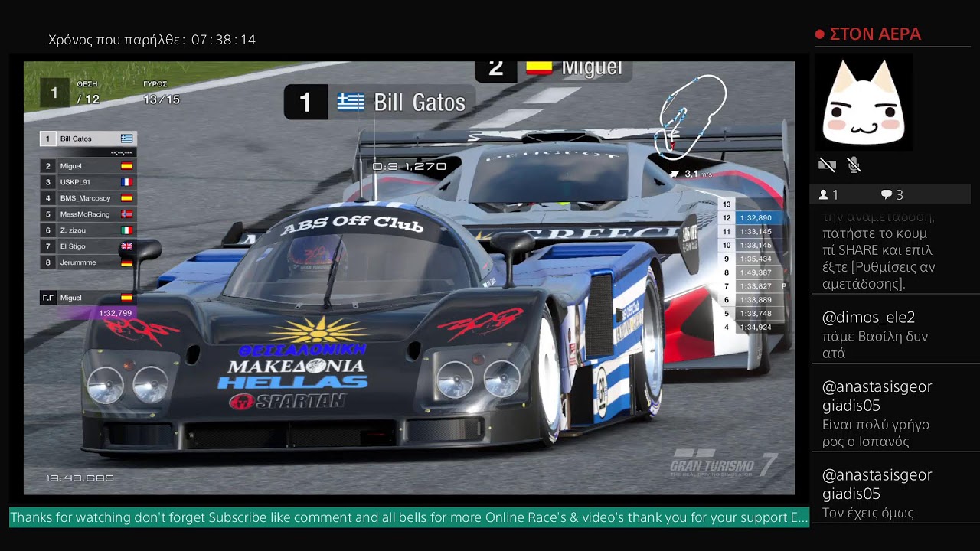
Task: Click the Greek flag beside Bill Gatos leaderboard row
Action: (x=127, y=139)
